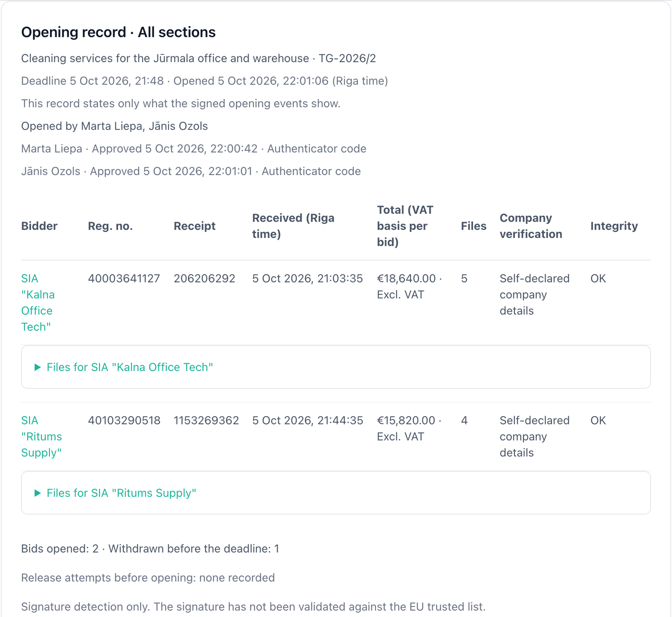672x617 pixels.
Task: Open bidder link SIA "Ritums Supply"
Action: coord(42,437)
